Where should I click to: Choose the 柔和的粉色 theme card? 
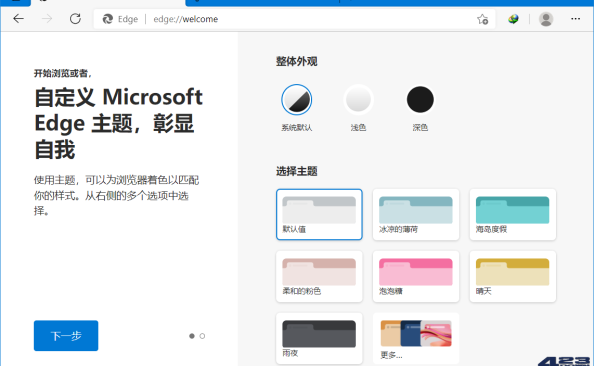319,276
